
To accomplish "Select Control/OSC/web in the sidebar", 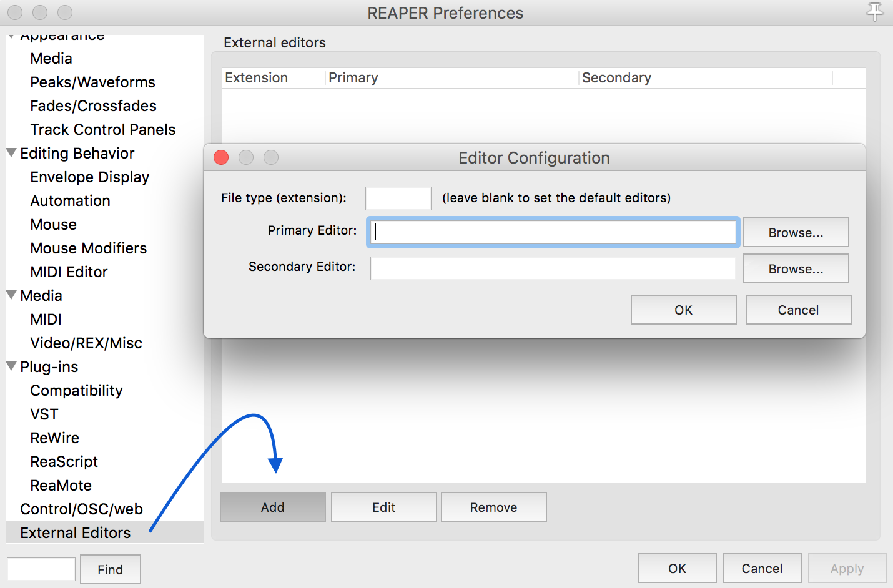I will point(82,509).
